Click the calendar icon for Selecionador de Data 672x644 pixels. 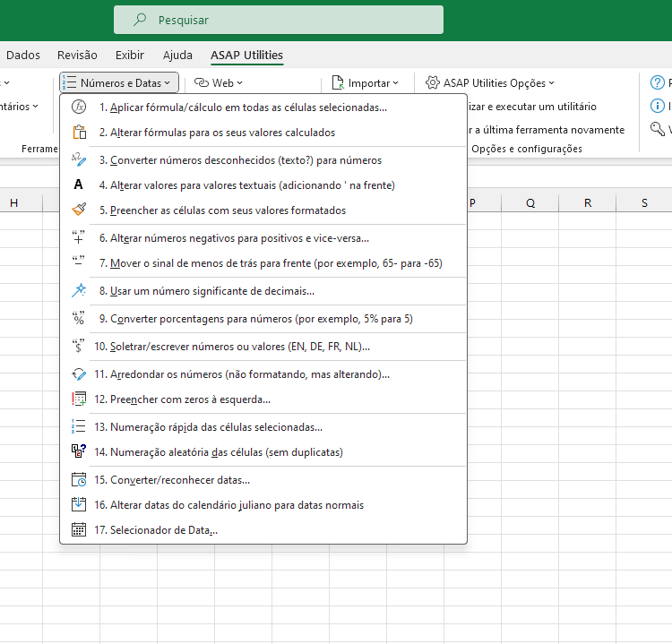tap(79, 529)
